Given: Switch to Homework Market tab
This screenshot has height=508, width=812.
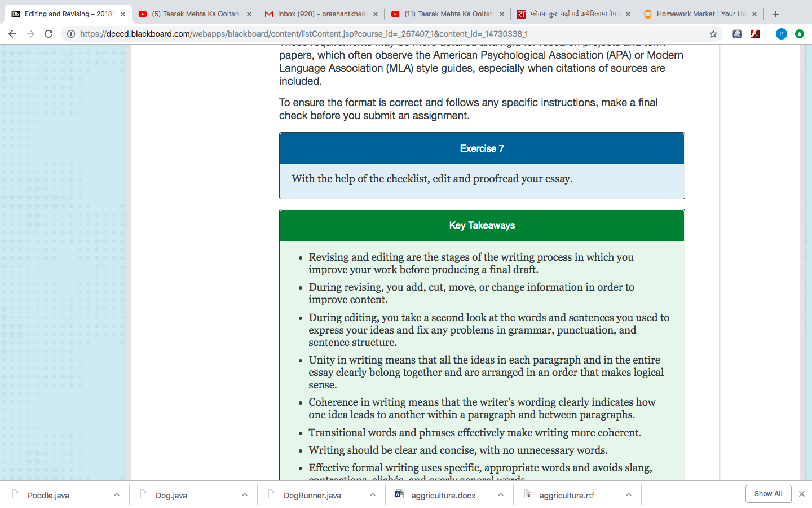Looking at the screenshot, I should pos(700,14).
